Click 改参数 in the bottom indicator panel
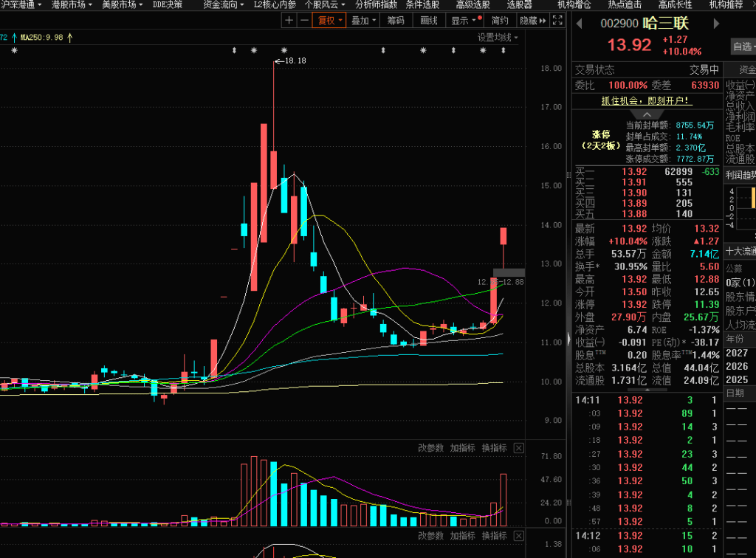The height and width of the screenshot is (558, 756). [x=430, y=536]
